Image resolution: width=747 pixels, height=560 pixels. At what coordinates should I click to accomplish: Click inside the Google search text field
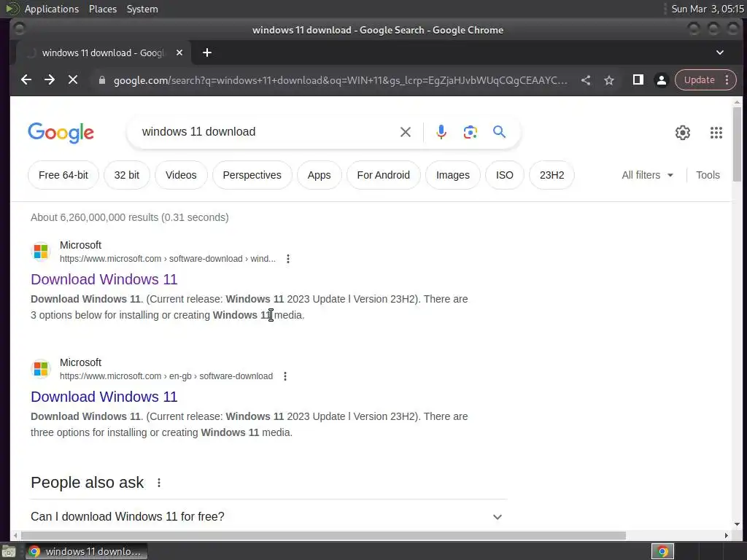click(267, 132)
